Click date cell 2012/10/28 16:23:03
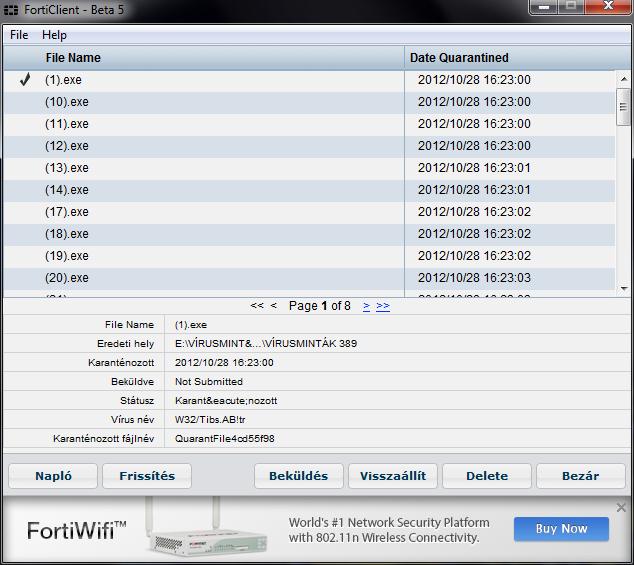 pyautogui.click(x=474, y=278)
